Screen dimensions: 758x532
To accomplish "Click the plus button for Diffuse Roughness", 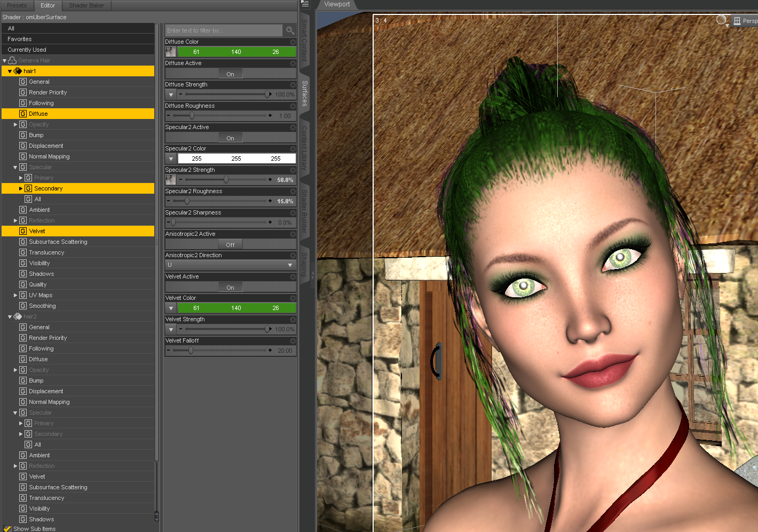I will point(270,116).
